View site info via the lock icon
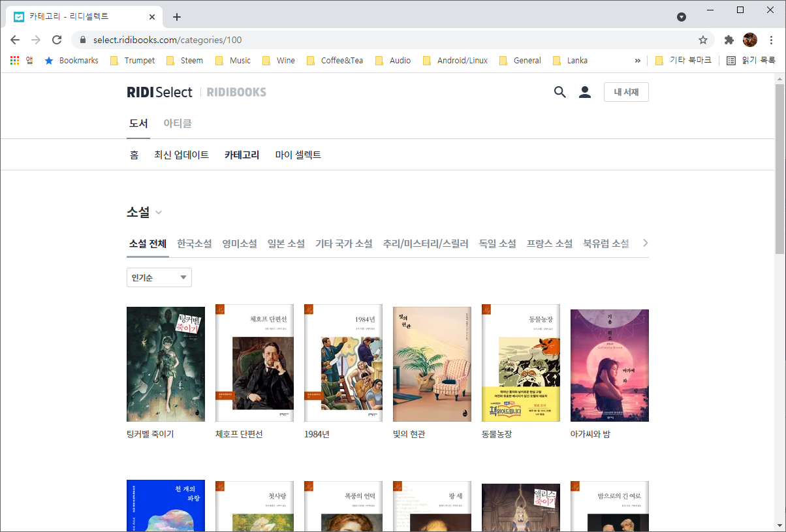 pos(83,40)
